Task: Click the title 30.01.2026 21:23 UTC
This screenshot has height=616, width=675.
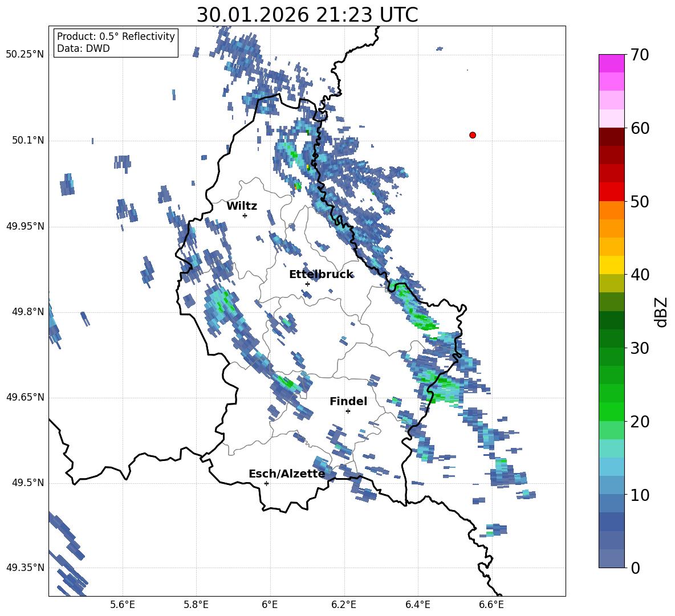Action: 307,15
